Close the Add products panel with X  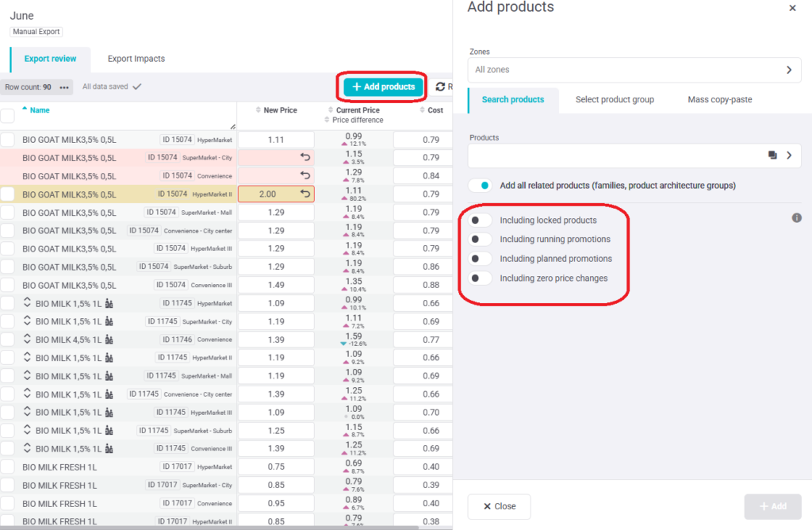pyautogui.click(x=792, y=8)
